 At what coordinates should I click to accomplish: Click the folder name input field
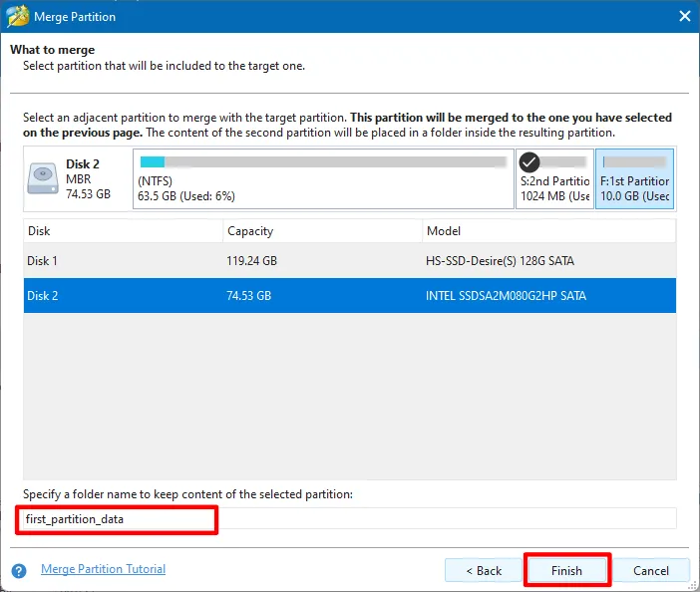pos(350,519)
